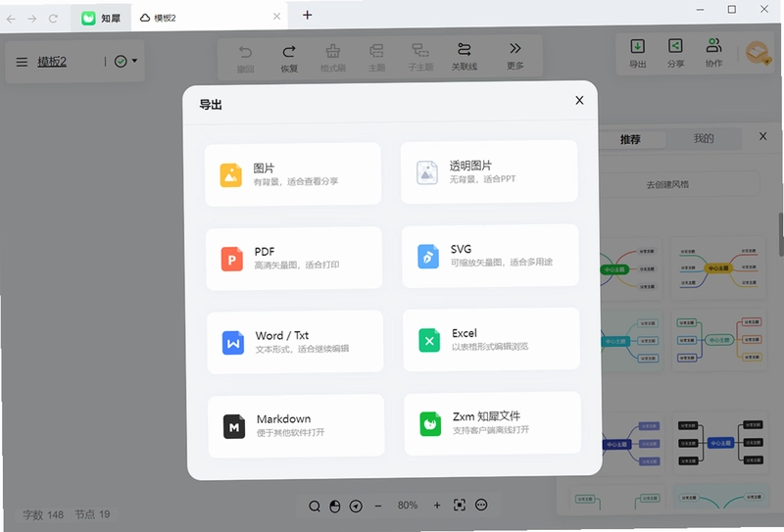
Task: Select the multicolor outlined bracket style thumbnail
Action: click(719, 340)
